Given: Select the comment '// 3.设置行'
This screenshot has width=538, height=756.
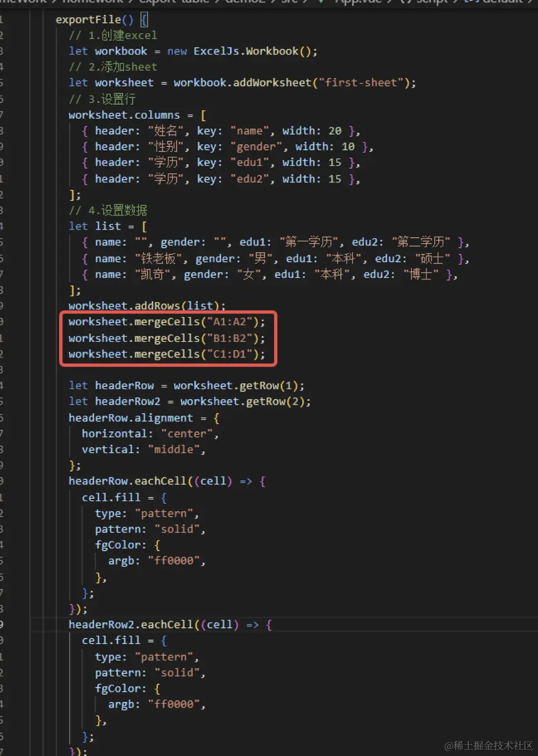Looking at the screenshot, I should (x=102, y=99).
